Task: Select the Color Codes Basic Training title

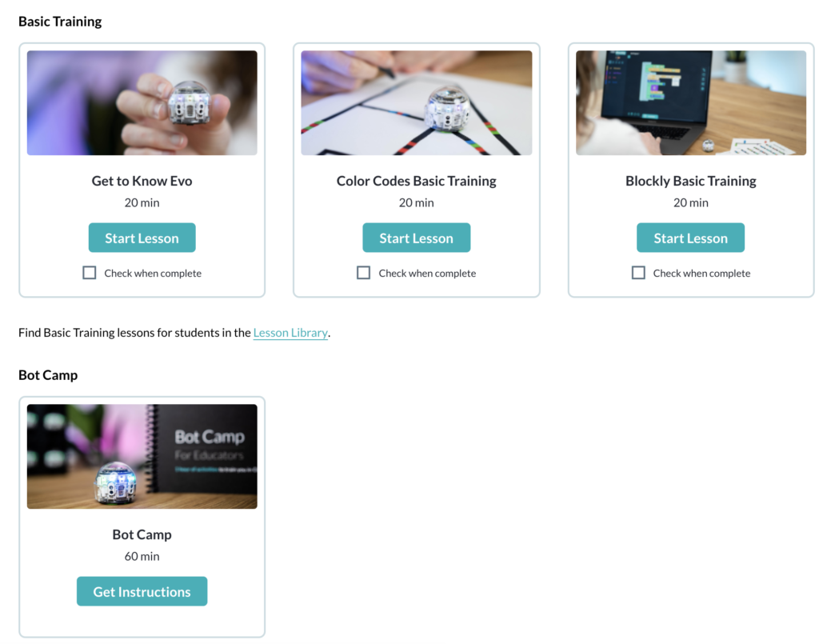Action: [416, 181]
